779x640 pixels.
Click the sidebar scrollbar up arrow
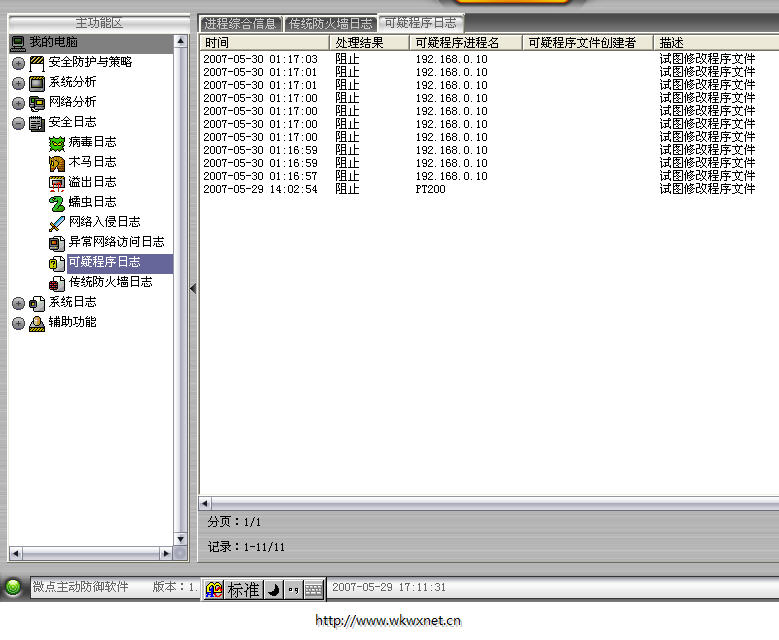coord(180,42)
